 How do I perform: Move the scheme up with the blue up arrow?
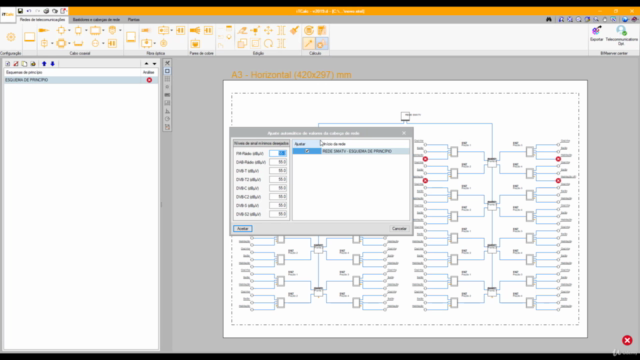pyautogui.click(x=44, y=64)
